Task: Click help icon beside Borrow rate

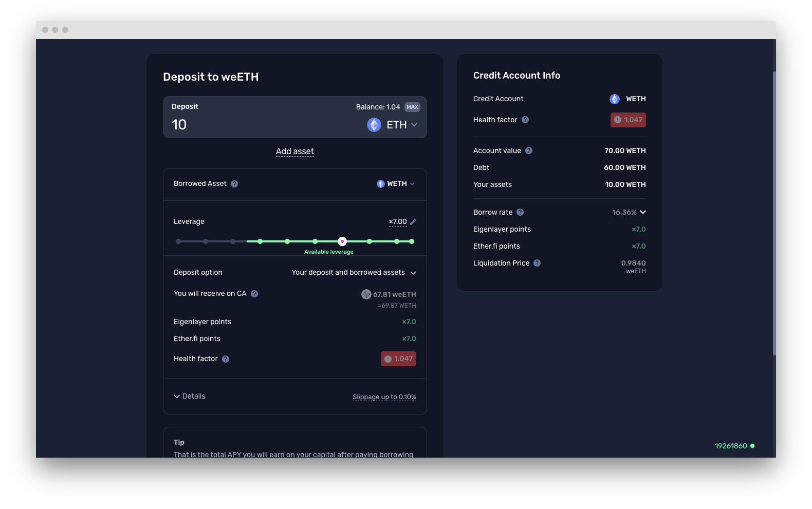Action: [x=520, y=212]
